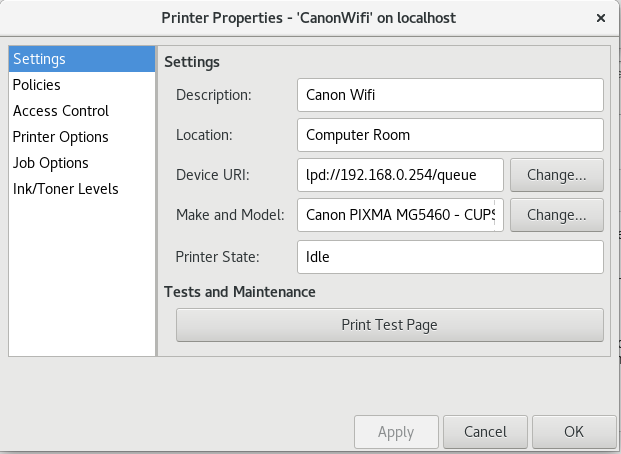Viewport: 621px width, 454px height.
Task: Click the Device URI text field
Action: [400, 175]
